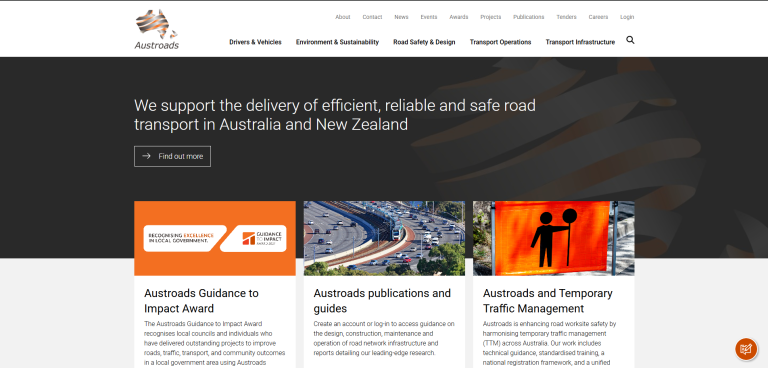Open the Awards link
The height and width of the screenshot is (368, 768).
tap(458, 17)
